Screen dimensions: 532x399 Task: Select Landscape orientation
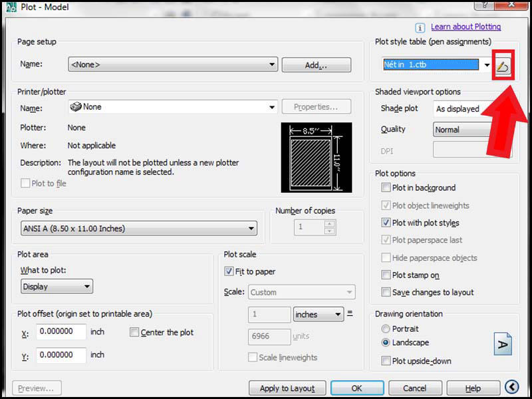click(386, 342)
